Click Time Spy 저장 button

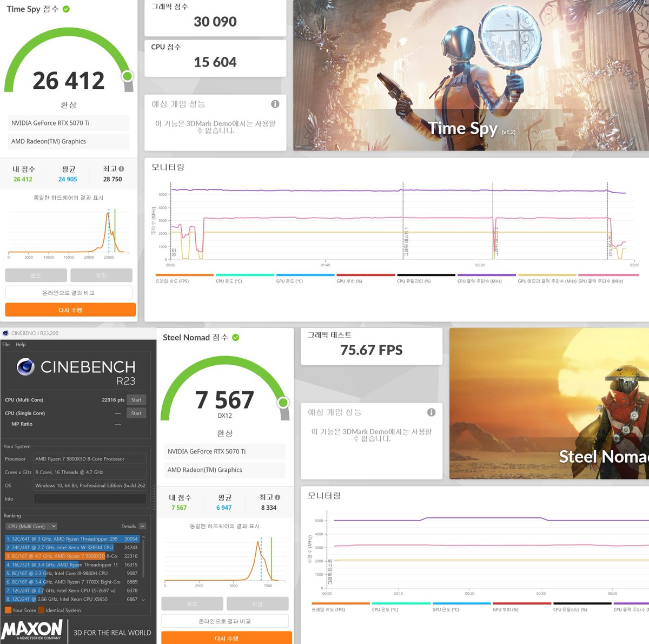coord(101,275)
